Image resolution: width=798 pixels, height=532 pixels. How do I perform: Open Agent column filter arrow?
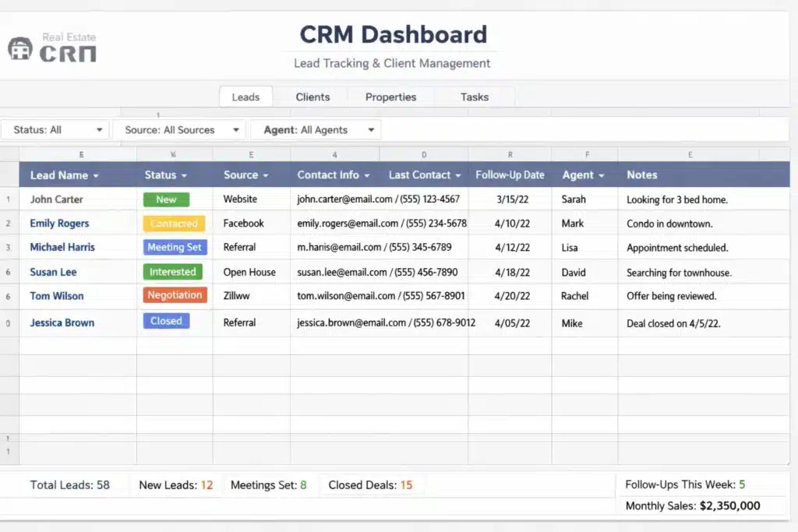click(x=601, y=176)
